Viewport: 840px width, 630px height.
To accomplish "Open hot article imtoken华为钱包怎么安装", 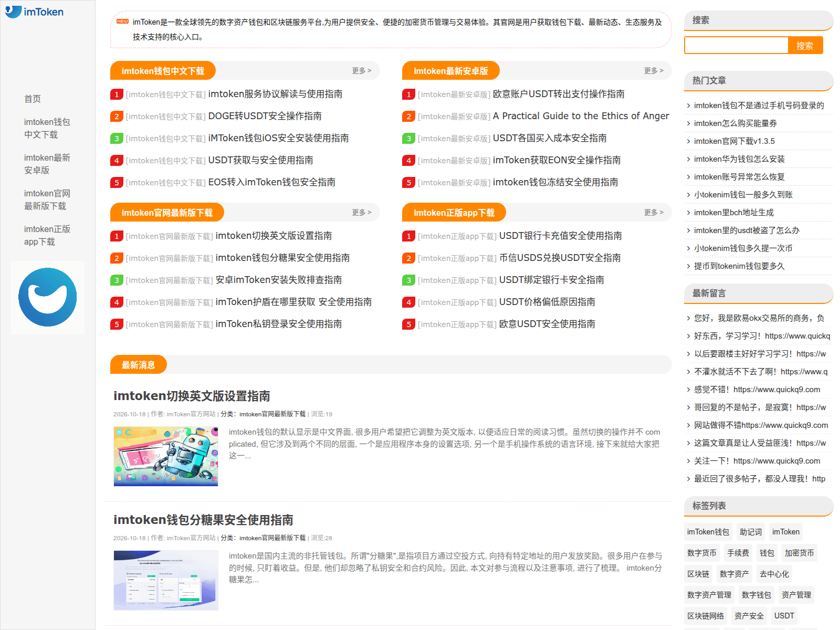I will click(x=739, y=159).
